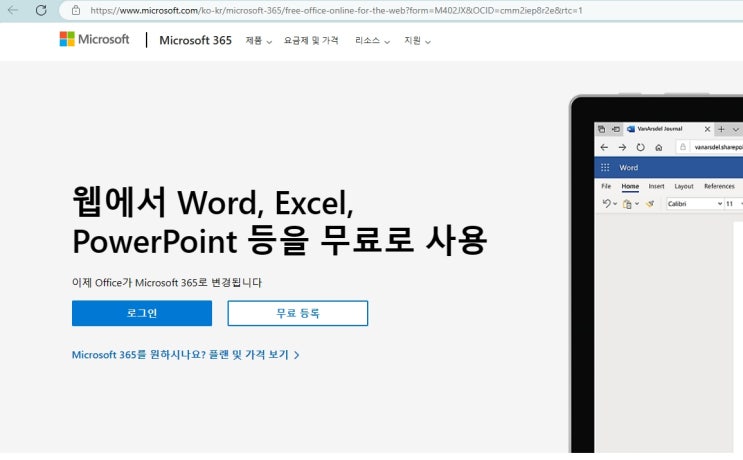This screenshot has height=460, width=743.
Task: Go to Microsoft 365 home link
Action: point(195,40)
